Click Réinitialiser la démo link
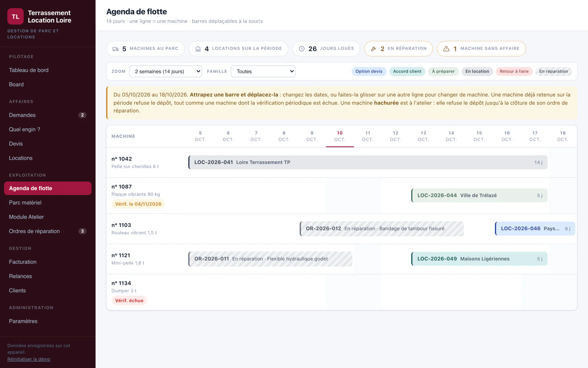The height and width of the screenshot is (368, 588). 29,359
